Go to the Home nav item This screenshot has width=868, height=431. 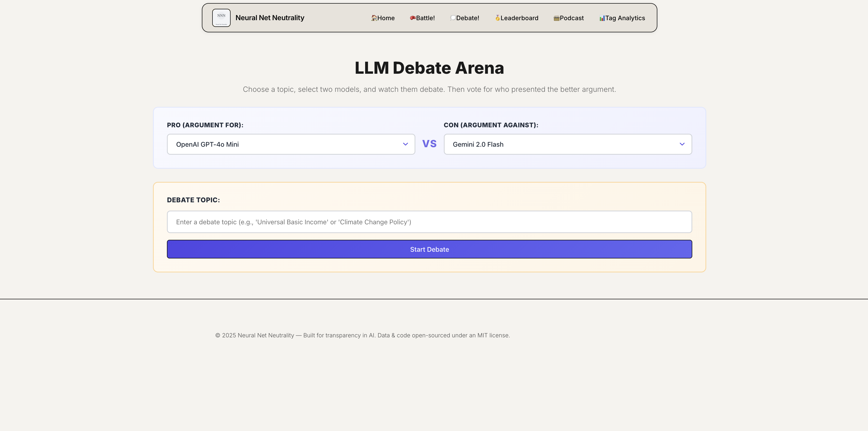click(386, 18)
